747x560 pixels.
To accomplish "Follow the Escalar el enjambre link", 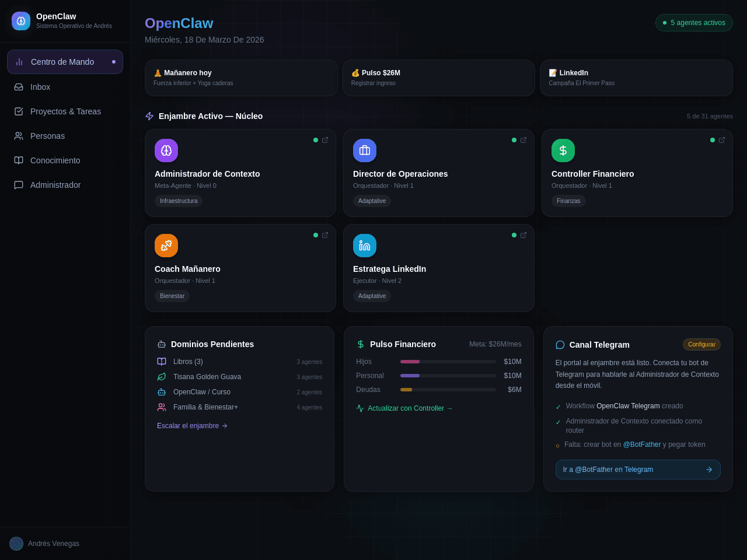I will 192,426.
